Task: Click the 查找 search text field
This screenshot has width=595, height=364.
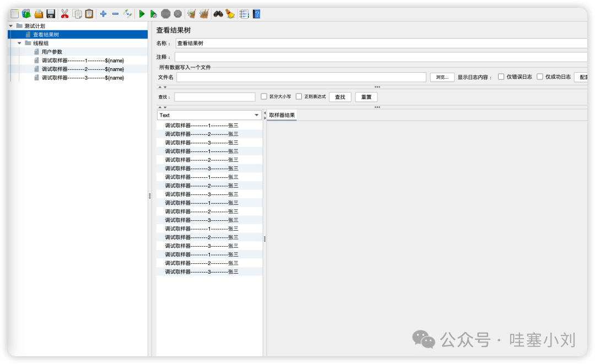Action: pyautogui.click(x=215, y=97)
